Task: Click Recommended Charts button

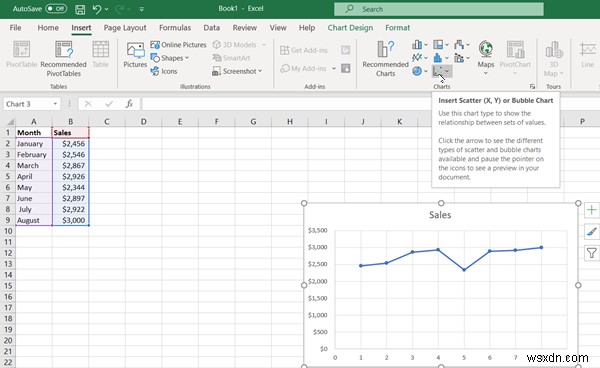Action: [385, 59]
